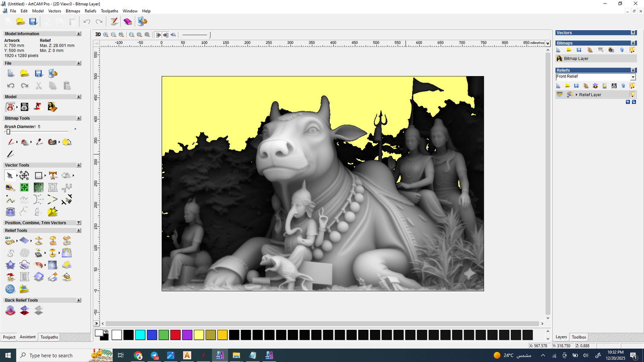The width and height of the screenshot is (644, 362).
Task: Switch to the Toolpaths tab
Action: pyautogui.click(x=49, y=337)
